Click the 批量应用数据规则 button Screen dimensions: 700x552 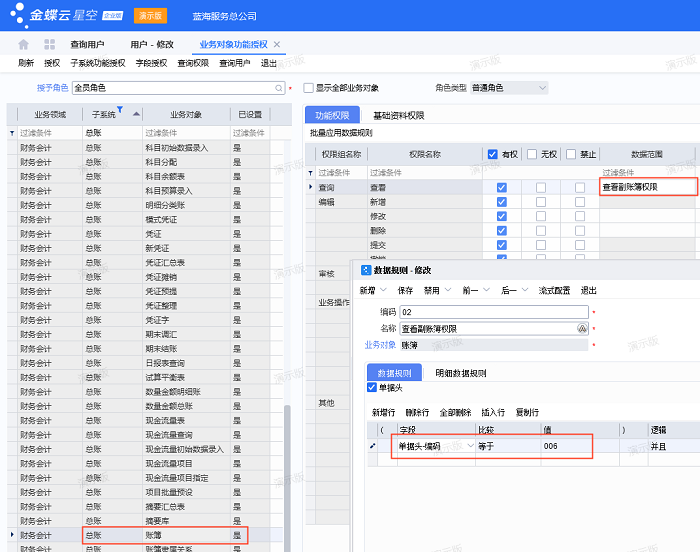coord(341,133)
